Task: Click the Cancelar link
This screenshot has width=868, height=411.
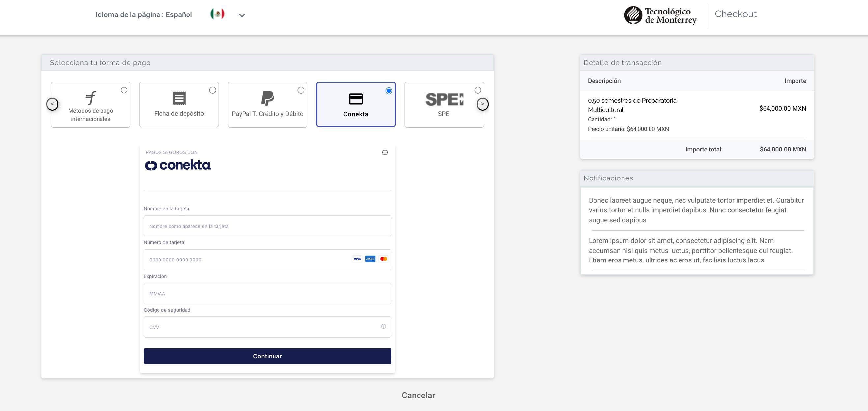Action: (x=418, y=395)
